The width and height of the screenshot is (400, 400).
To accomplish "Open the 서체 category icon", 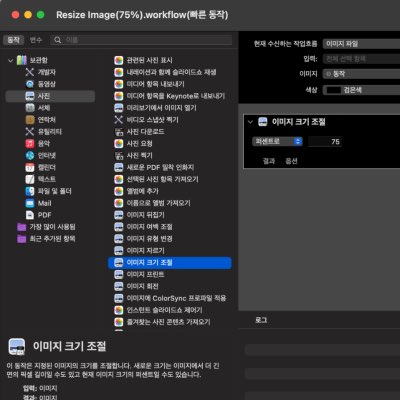I will click(30, 108).
